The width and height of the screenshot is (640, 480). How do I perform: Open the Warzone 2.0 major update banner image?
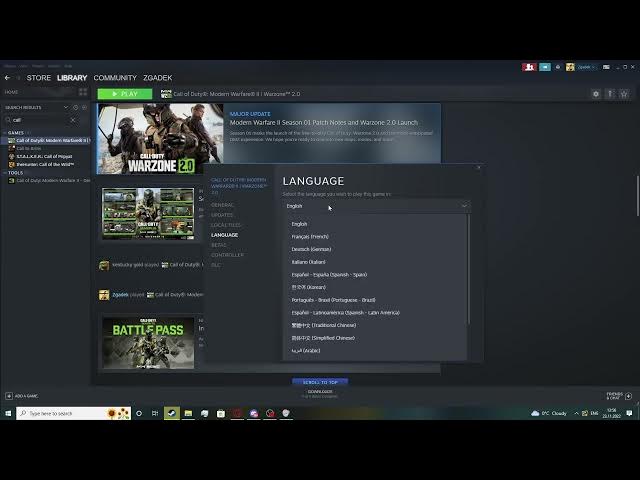click(x=160, y=139)
